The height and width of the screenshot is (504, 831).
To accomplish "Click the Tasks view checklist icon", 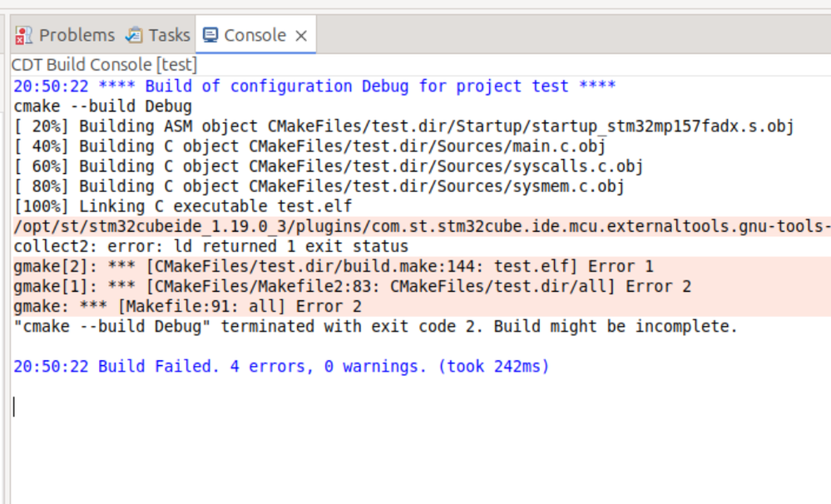I will (132, 35).
